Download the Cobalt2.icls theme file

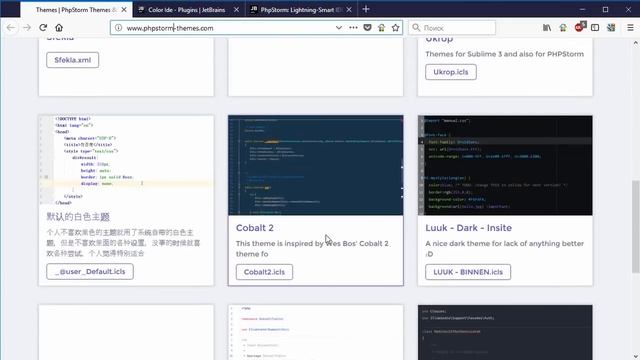click(x=264, y=272)
